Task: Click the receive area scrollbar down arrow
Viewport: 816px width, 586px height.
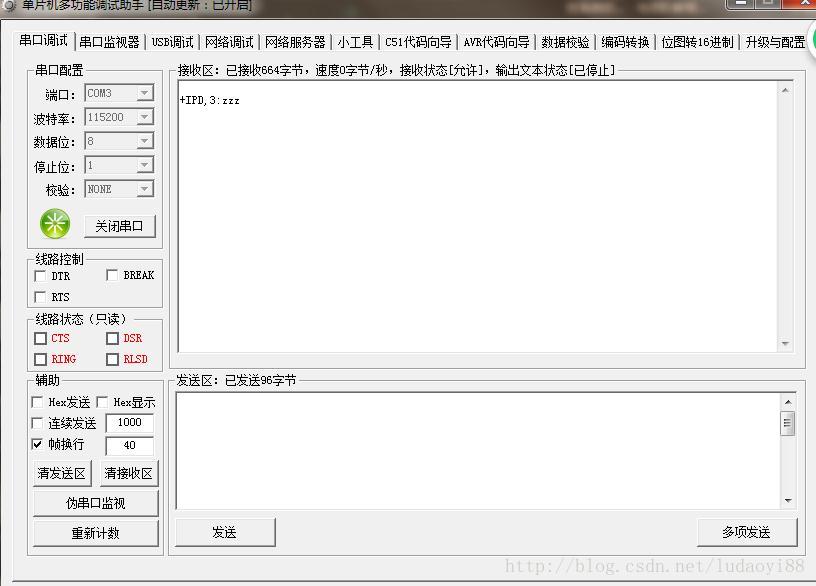Action: click(x=785, y=343)
